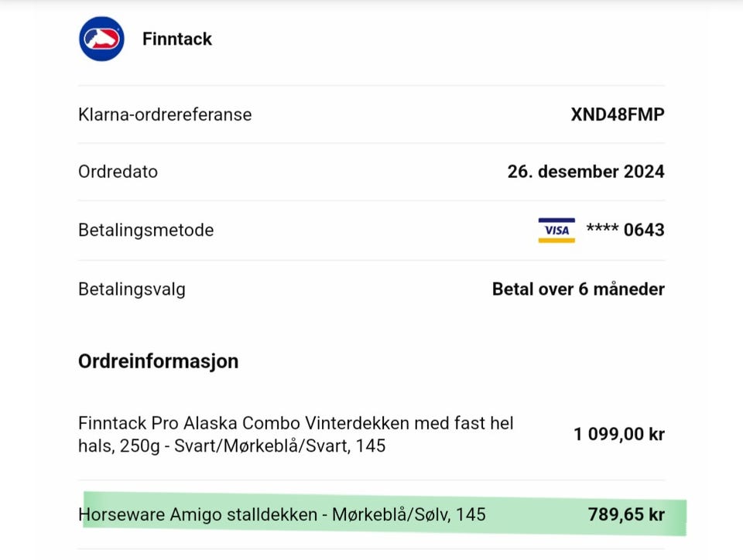Screen dimensions: 743x560
Task: Select the Klarna-ordrereferanse label
Action: tap(165, 114)
